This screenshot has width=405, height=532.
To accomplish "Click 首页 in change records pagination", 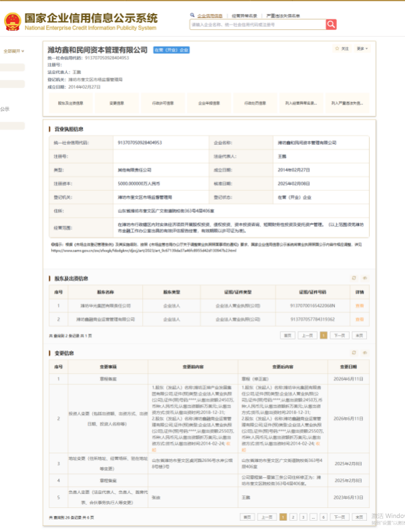I will [x=248, y=517].
